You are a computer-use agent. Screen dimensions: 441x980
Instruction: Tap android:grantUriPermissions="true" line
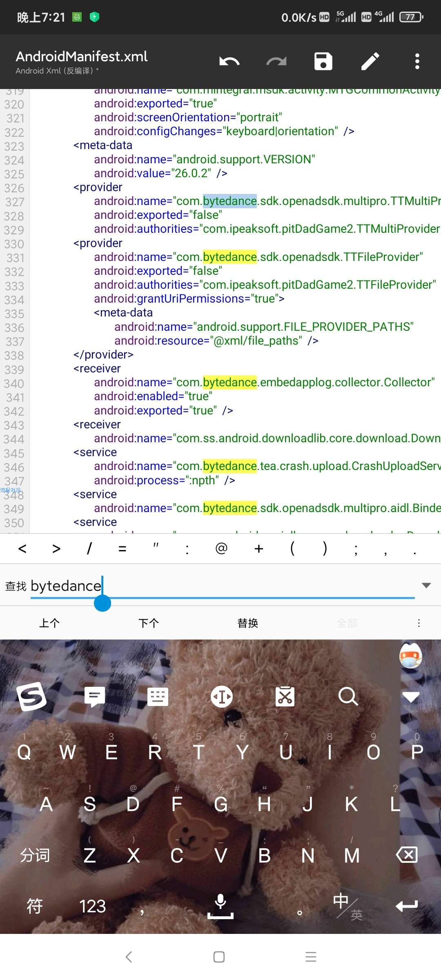[189, 298]
